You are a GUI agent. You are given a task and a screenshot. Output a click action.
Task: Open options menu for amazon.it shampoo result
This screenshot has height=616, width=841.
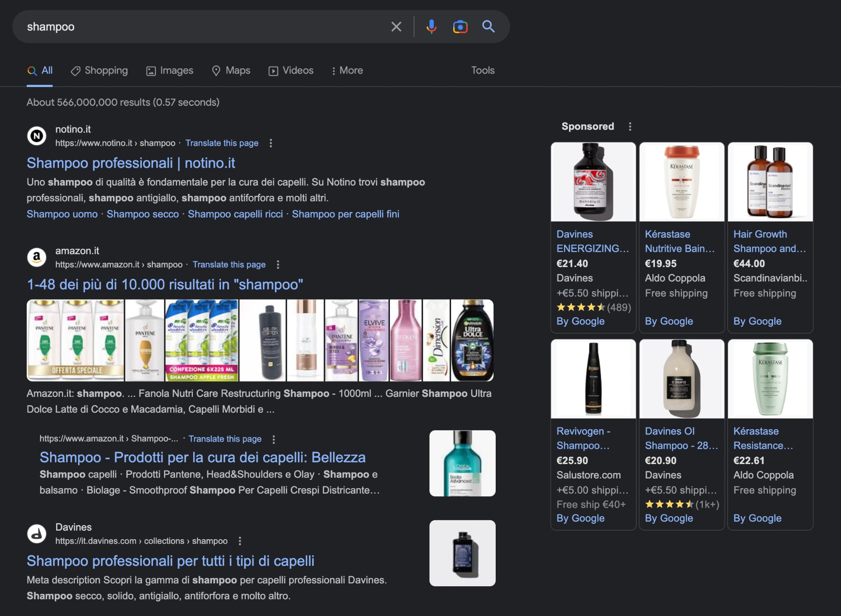coord(278,264)
